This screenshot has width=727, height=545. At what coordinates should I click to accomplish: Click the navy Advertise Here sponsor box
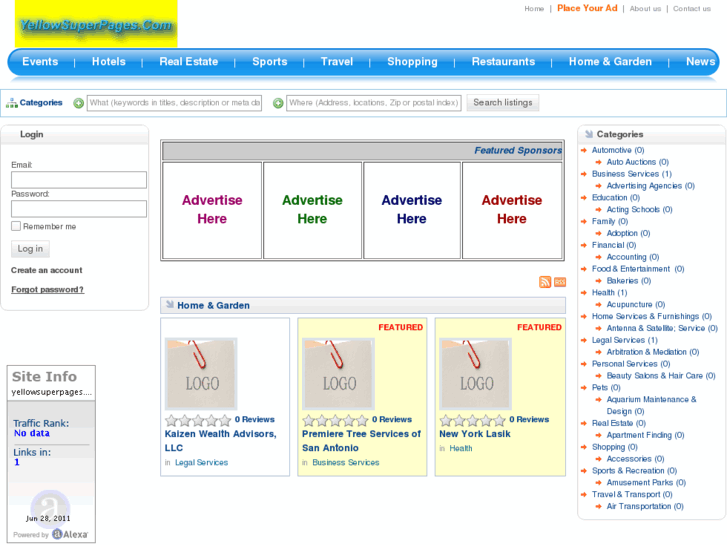[412, 210]
